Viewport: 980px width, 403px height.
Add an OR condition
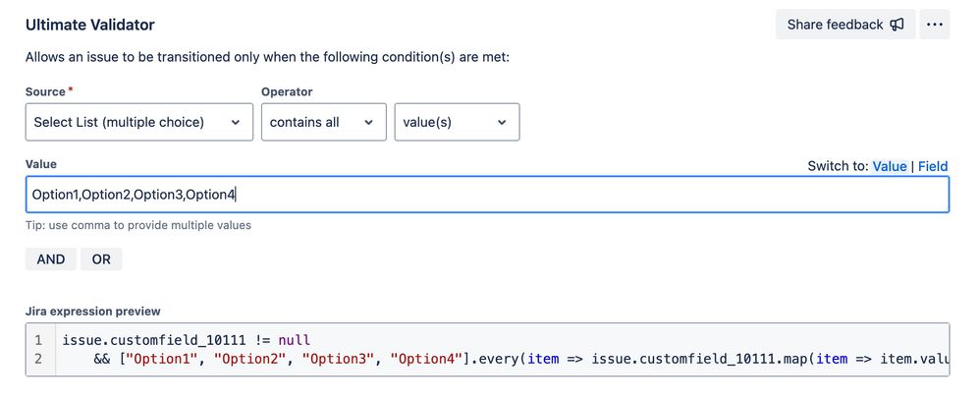coord(101,259)
